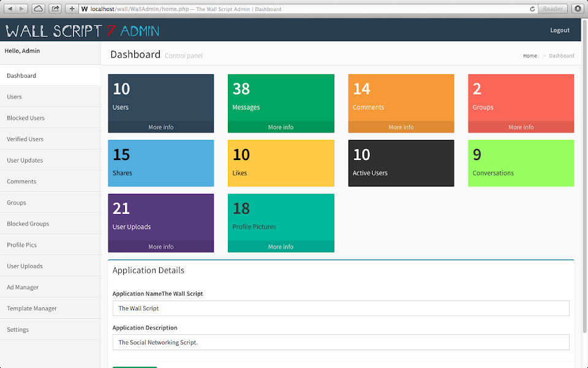This screenshot has width=588, height=368.
Task: Open the iCloud tabs cloud icon
Action: coord(38,9)
